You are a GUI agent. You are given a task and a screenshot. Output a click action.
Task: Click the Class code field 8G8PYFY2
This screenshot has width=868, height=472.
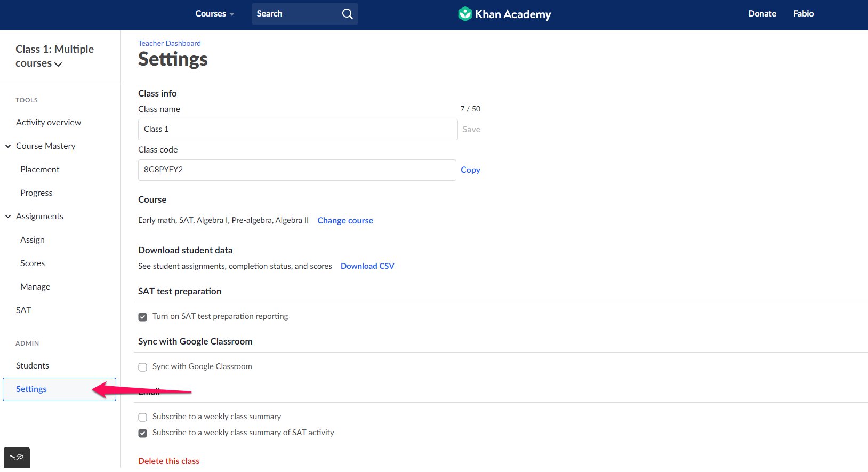[297, 170]
